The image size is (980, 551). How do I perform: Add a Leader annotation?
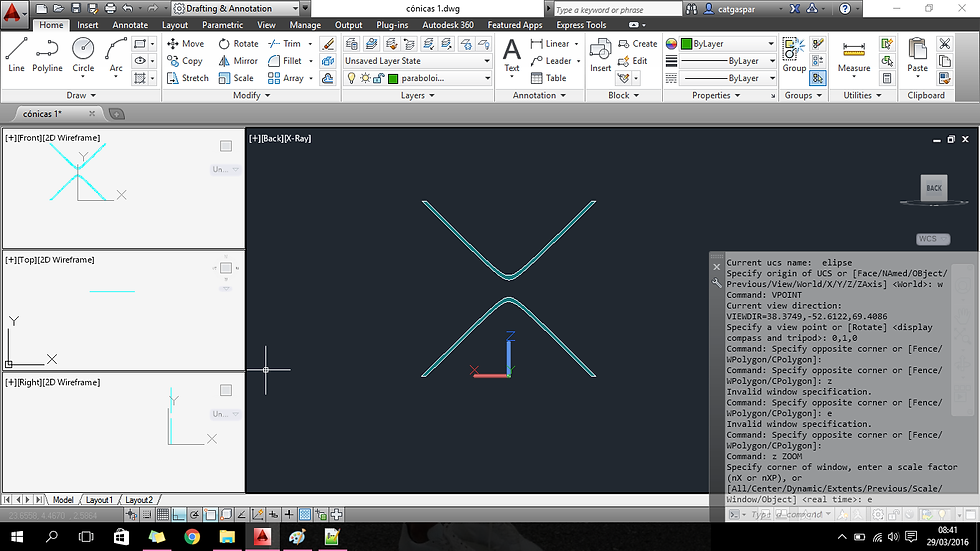[x=551, y=61]
